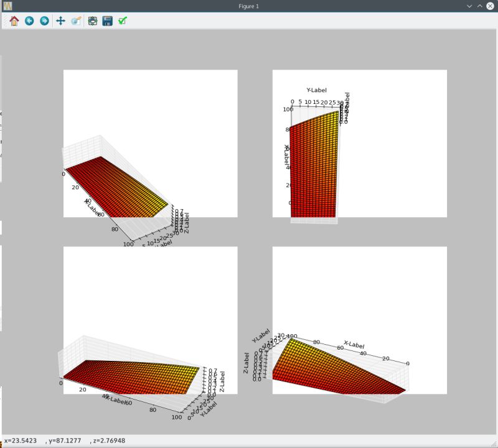Select the Pan/Zoom crosshair tool

[x=60, y=21]
